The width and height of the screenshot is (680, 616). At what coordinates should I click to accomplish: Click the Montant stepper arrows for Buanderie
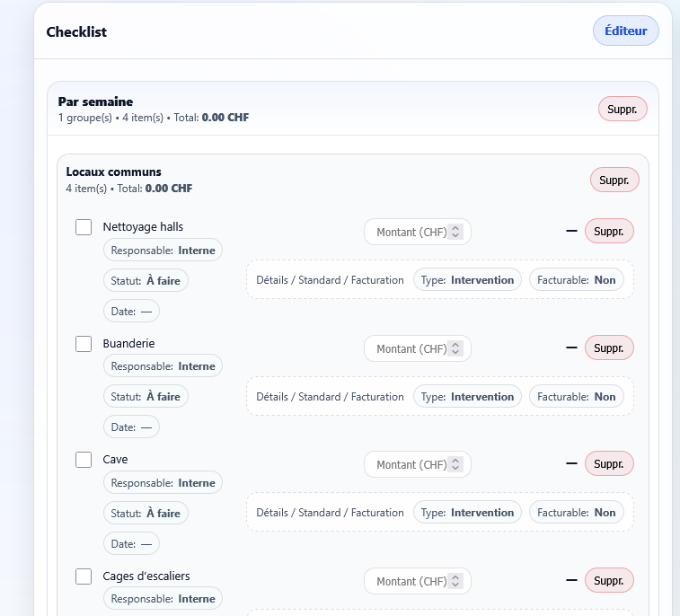[x=455, y=348]
